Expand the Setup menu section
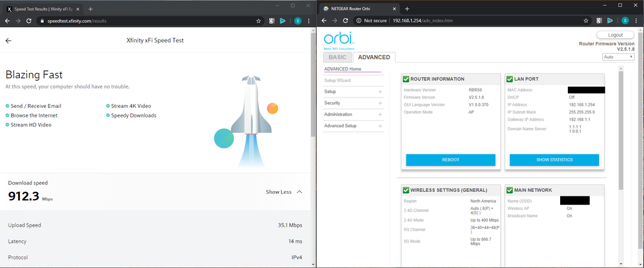The width and height of the screenshot is (644, 268). coord(380,92)
